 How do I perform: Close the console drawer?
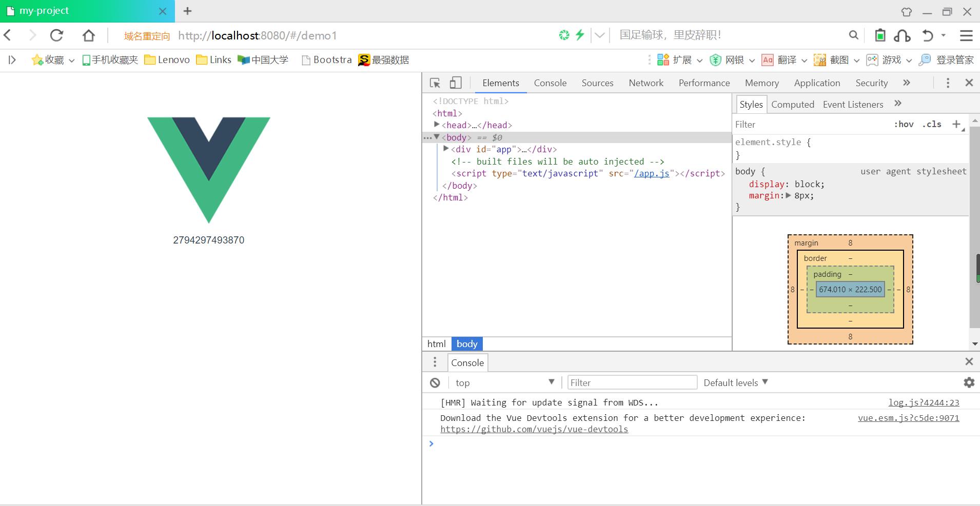tap(969, 361)
